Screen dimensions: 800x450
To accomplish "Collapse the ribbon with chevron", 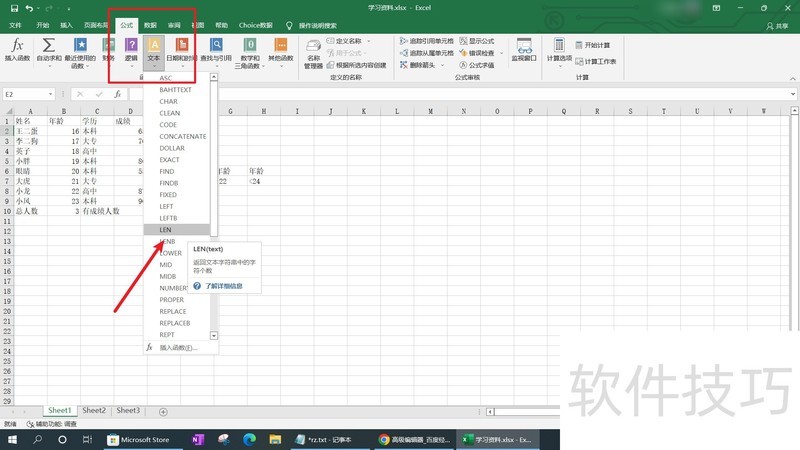I will click(792, 79).
